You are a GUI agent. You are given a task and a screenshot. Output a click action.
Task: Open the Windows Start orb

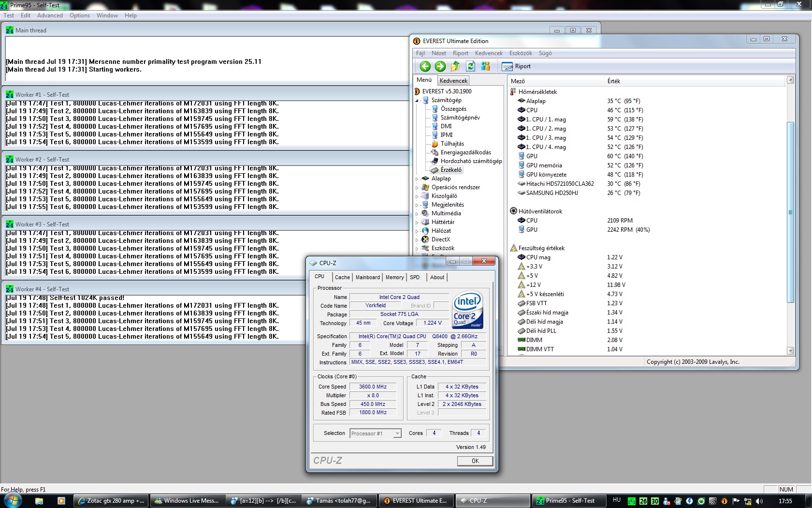tap(13, 501)
